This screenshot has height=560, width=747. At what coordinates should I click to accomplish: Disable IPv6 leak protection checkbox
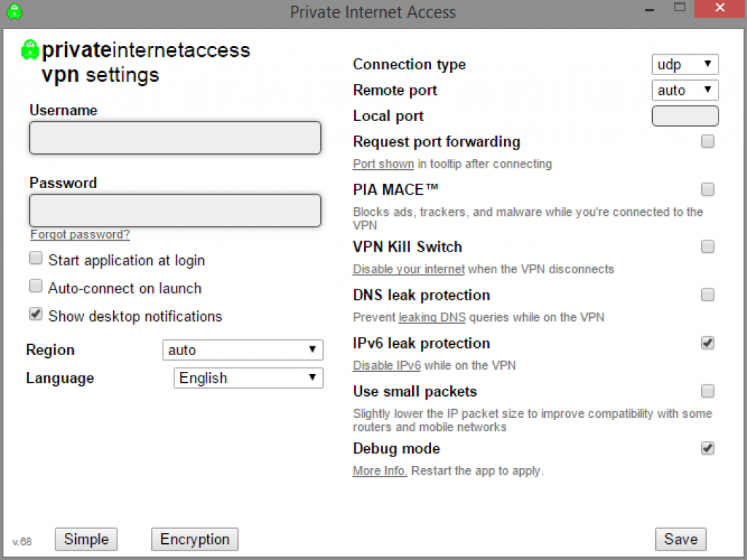click(708, 343)
